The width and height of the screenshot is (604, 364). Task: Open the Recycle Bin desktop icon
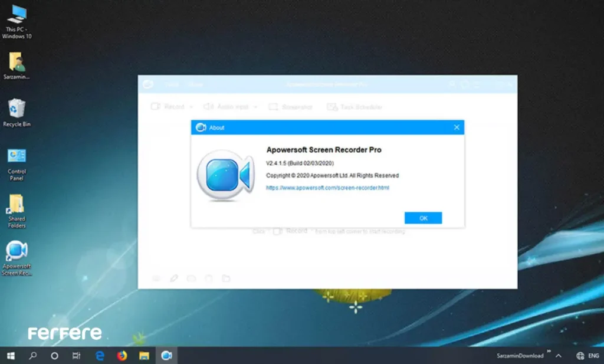[x=17, y=113]
